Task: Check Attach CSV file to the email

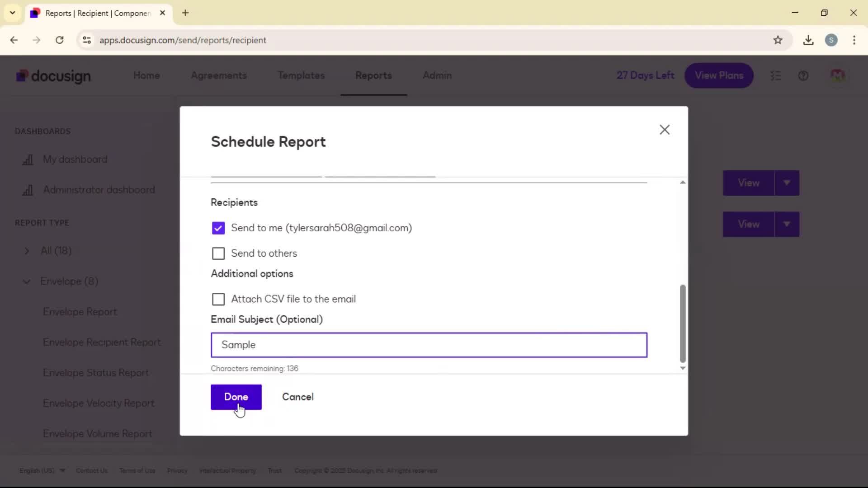Action: coord(218,299)
